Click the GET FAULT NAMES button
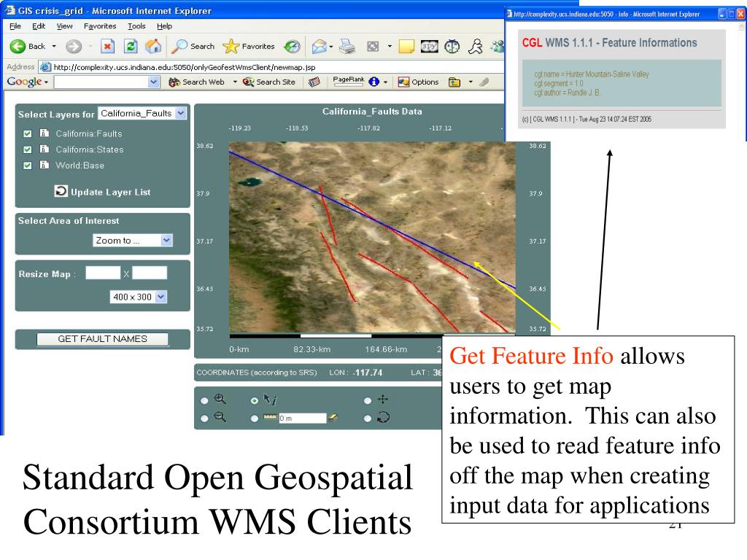 click(102, 339)
